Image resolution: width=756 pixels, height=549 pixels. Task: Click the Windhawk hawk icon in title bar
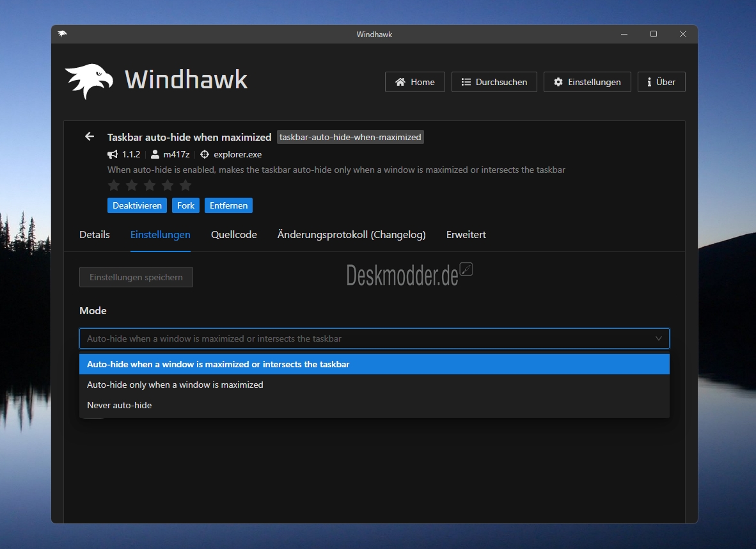click(x=62, y=34)
